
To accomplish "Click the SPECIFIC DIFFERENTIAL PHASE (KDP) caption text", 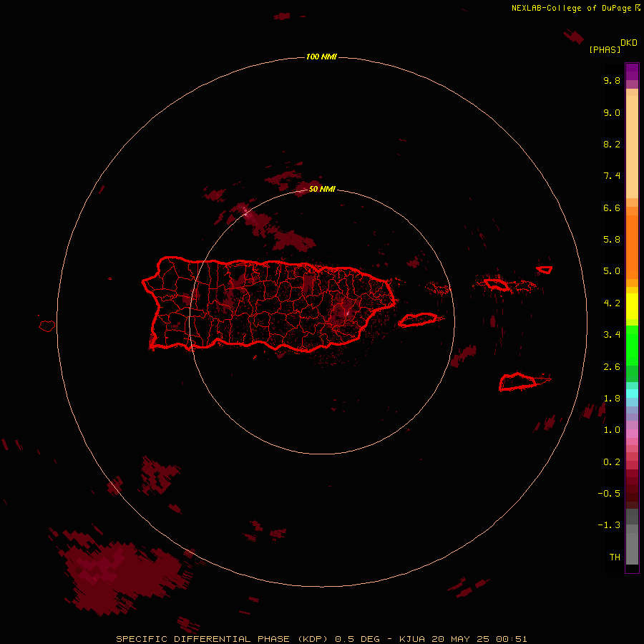I will [222, 639].
